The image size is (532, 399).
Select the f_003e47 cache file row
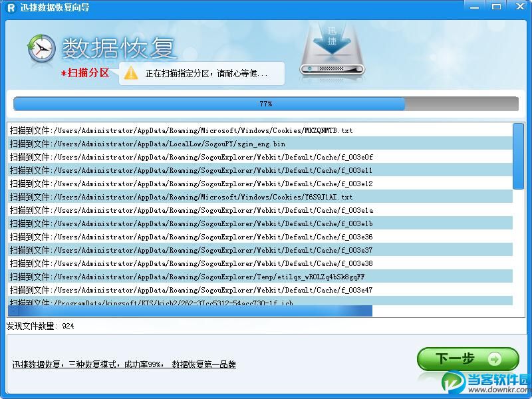click(260, 290)
